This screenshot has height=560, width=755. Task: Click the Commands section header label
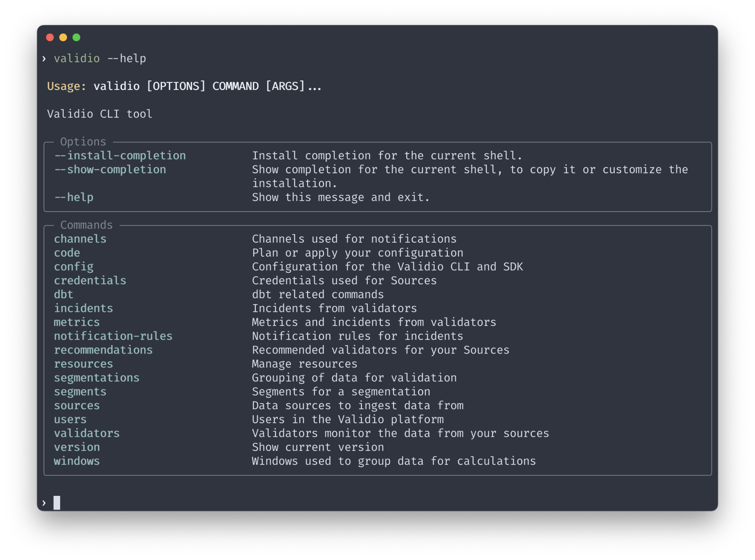click(x=86, y=225)
